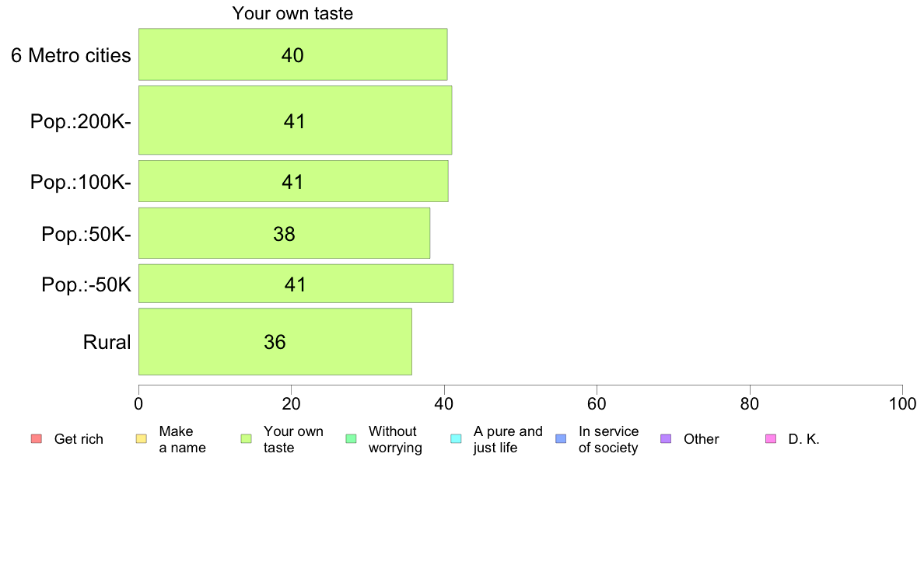
Task: Select the 6 Metro cities axis label
Action: point(71,55)
